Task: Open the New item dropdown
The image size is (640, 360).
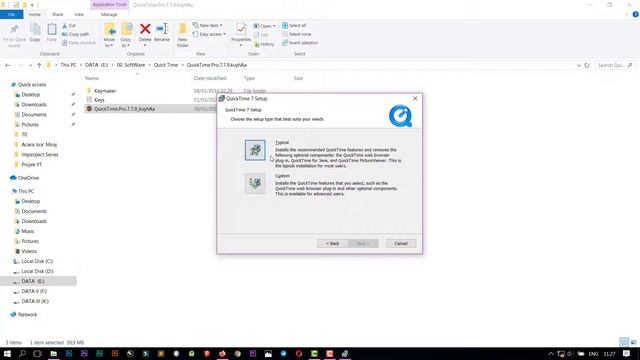Action: 207,25
